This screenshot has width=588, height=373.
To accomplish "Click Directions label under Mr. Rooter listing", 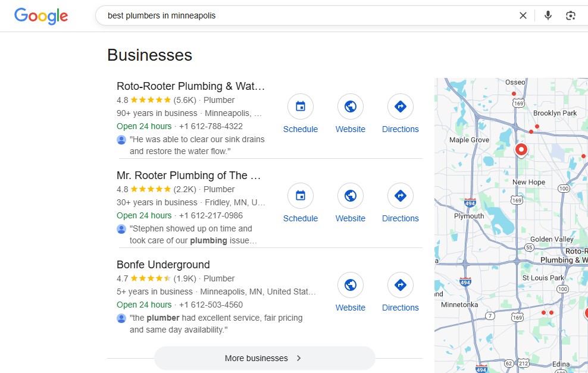I will coord(400,218).
